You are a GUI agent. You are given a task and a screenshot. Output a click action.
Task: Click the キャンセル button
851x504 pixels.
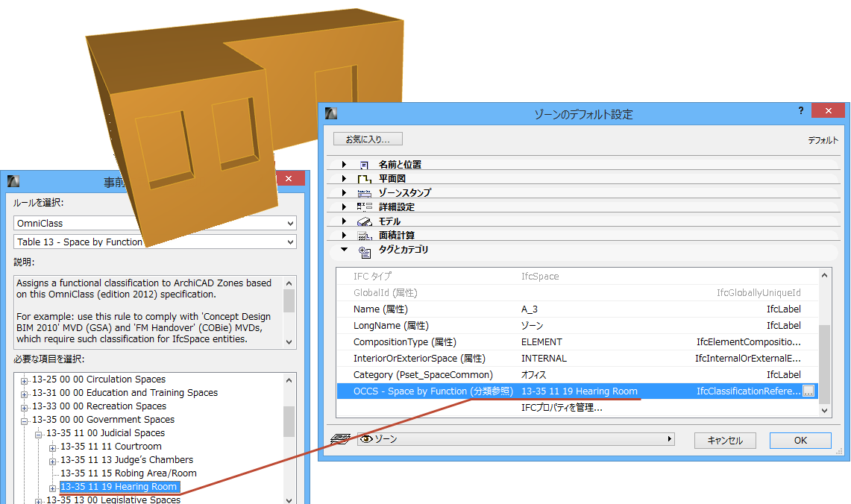pyautogui.click(x=725, y=441)
